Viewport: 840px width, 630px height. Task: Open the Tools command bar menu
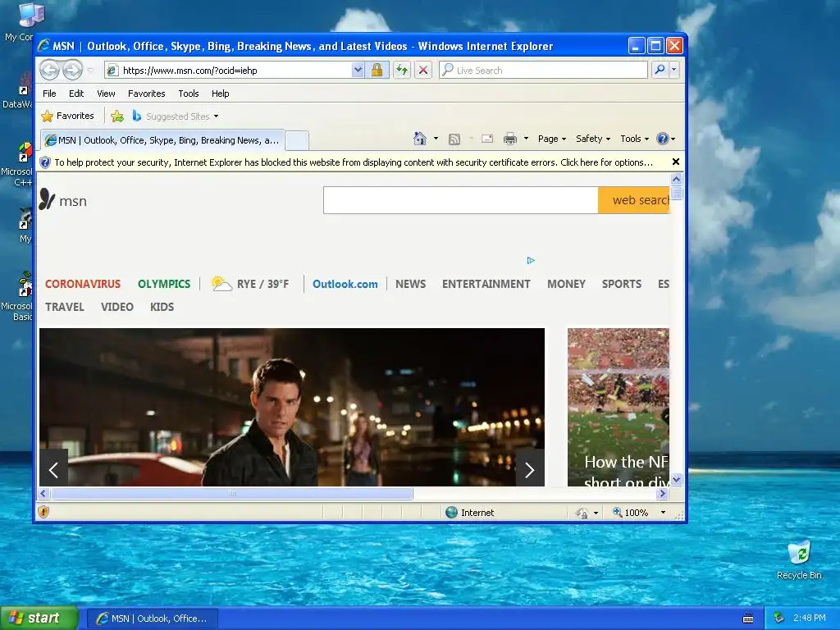pyautogui.click(x=634, y=139)
